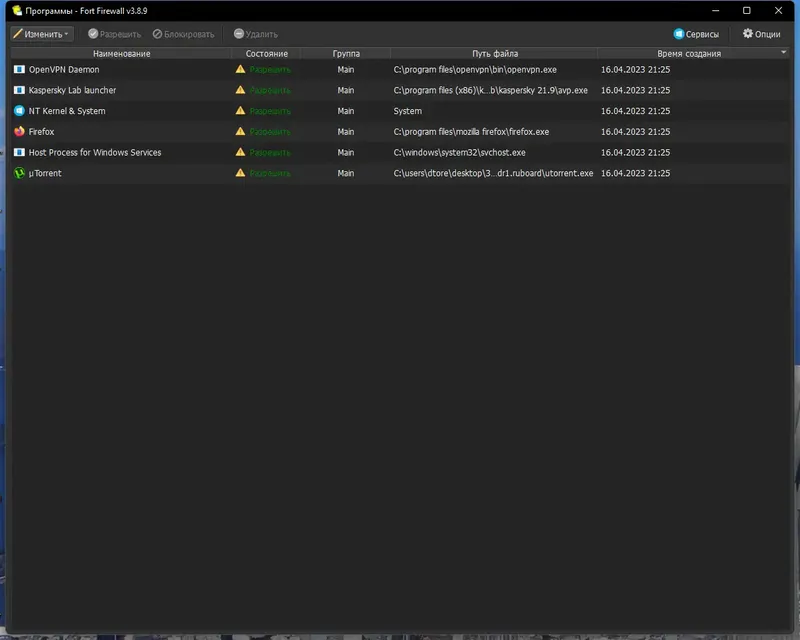This screenshot has height=640, width=800.
Task: Click Main group in Host Process row
Action: [x=345, y=153]
